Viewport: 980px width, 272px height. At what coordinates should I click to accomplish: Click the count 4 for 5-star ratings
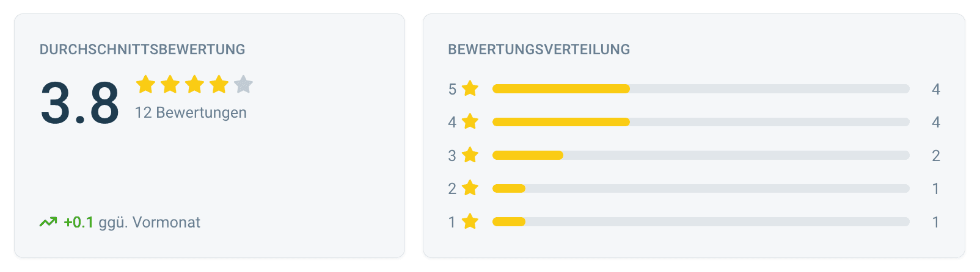[x=935, y=89]
